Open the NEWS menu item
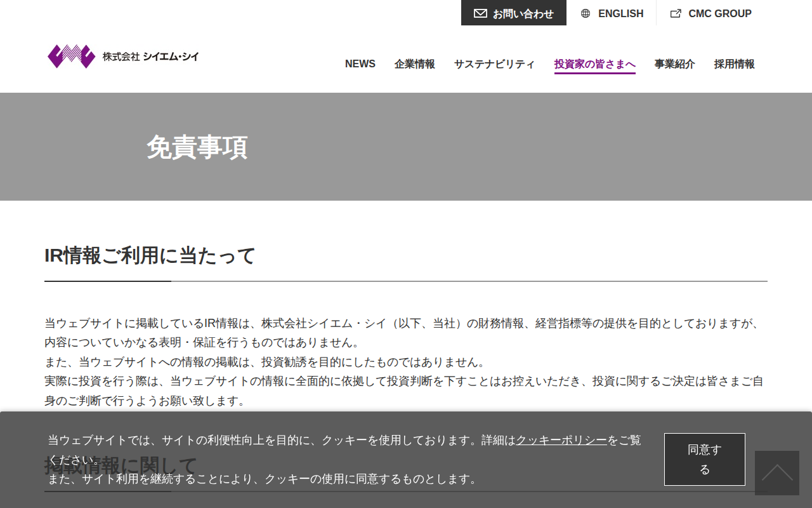 coord(360,63)
